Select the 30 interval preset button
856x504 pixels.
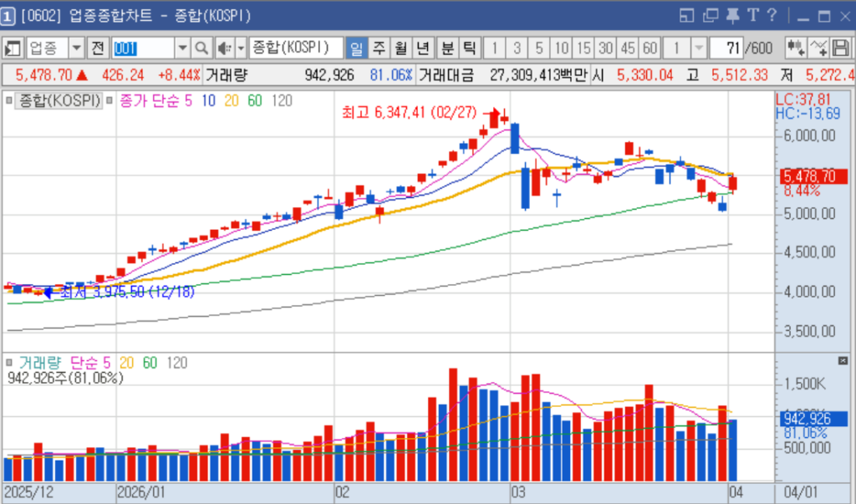click(x=605, y=48)
